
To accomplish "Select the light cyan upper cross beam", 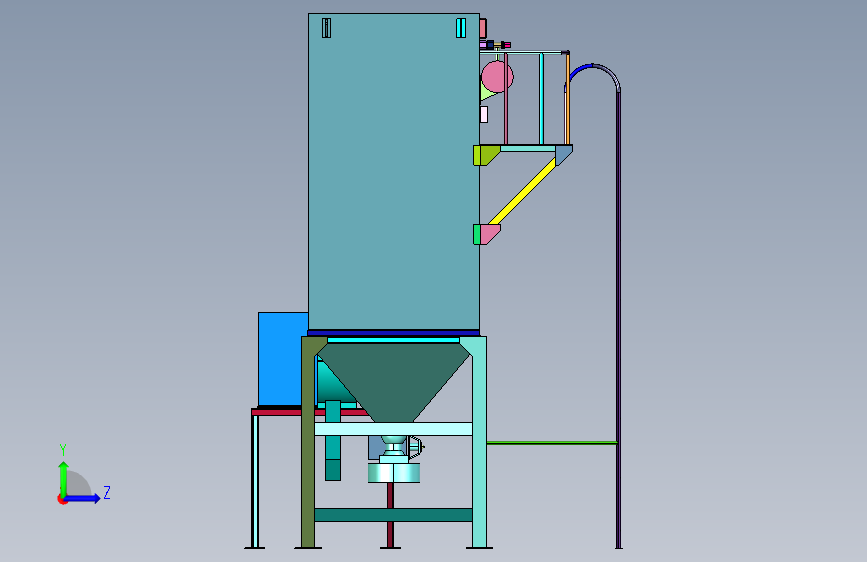I will [x=393, y=429].
